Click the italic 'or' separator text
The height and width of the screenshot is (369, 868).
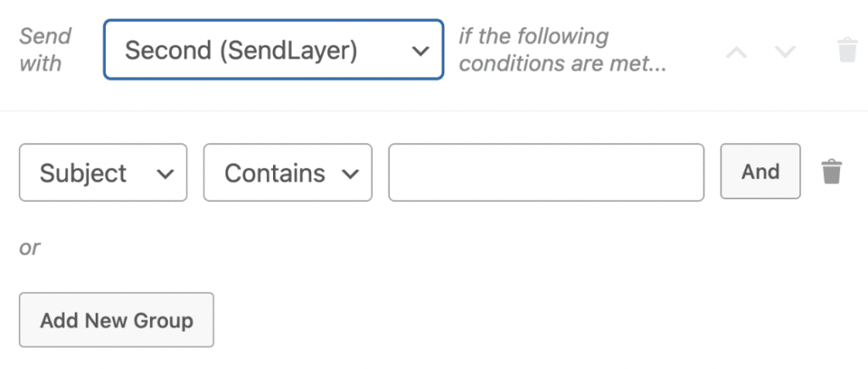(x=30, y=248)
